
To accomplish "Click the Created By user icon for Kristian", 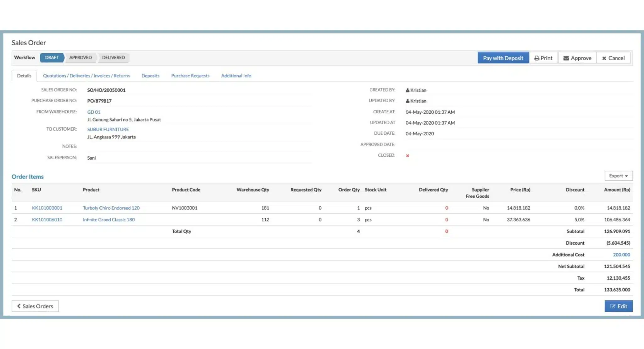I will (x=408, y=90).
